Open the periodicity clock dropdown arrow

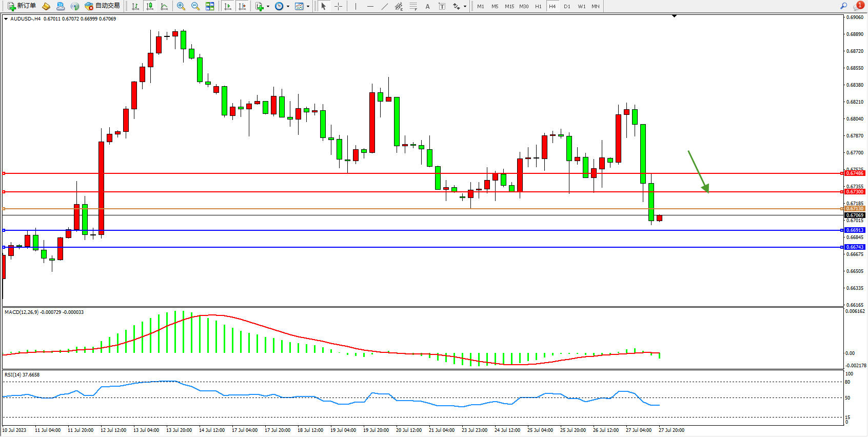pos(288,7)
